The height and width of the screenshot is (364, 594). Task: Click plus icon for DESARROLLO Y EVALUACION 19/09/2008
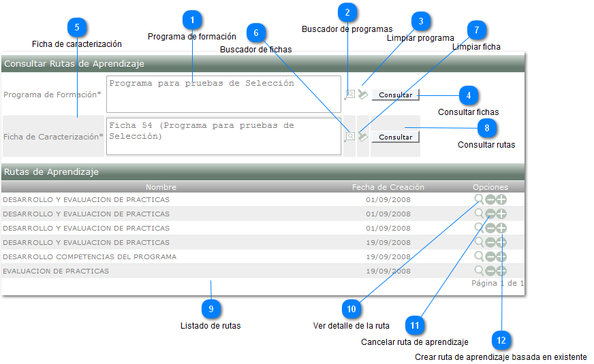(501, 243)
